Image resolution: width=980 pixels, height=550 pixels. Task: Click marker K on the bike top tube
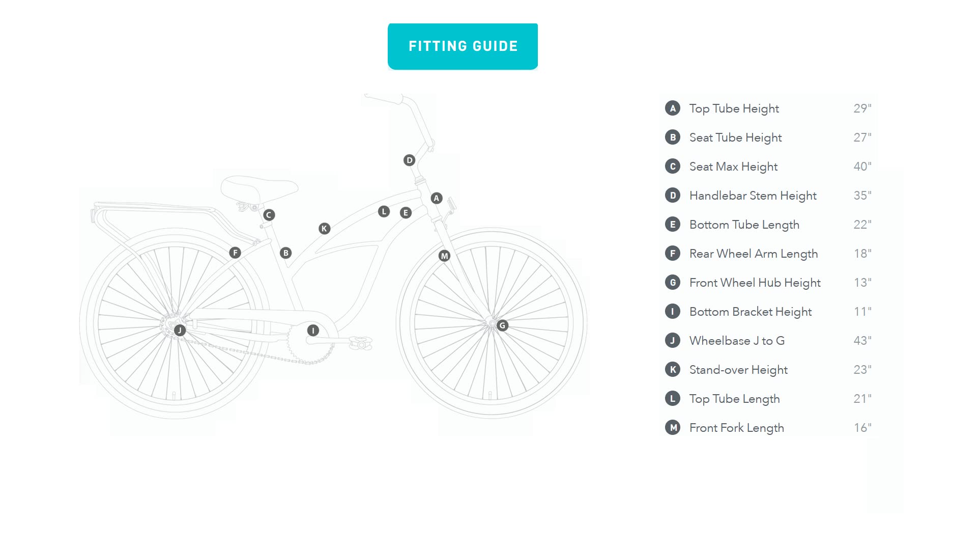point(324,229)
